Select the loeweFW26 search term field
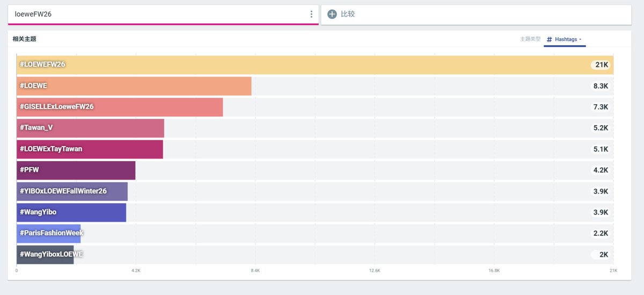The width and height of the screenshot is (644, 295). pos(163,15)
